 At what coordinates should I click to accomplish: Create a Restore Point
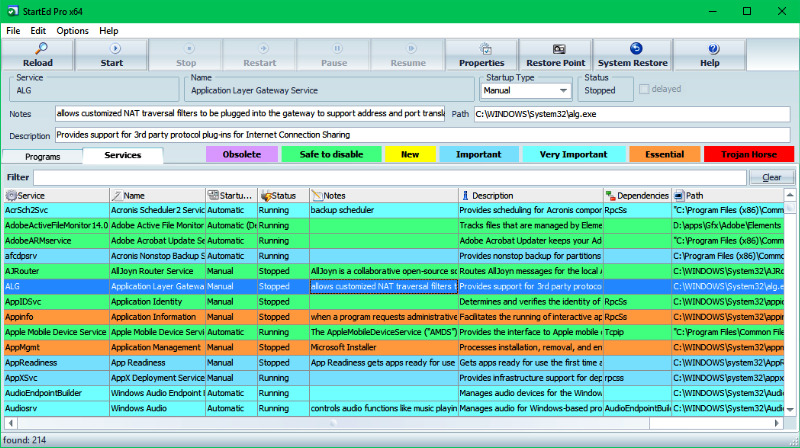556,55
